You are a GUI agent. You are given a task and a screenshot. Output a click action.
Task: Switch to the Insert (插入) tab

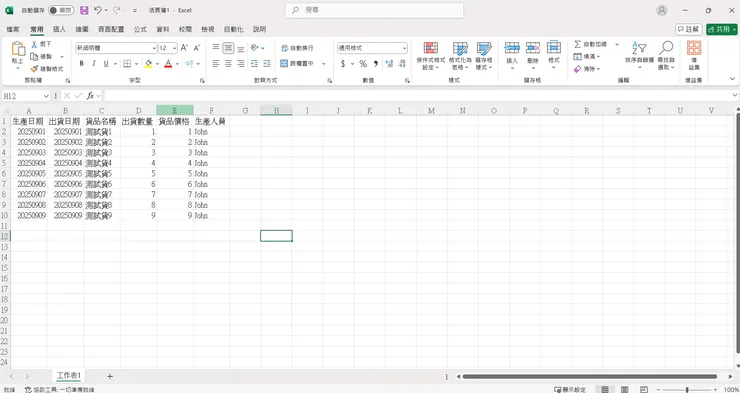(59, 29)
